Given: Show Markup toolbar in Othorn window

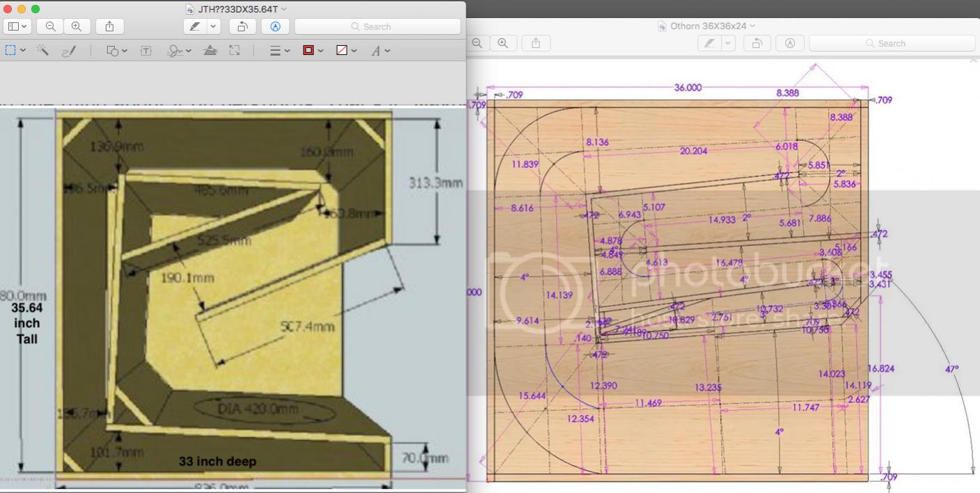Looking at the screenshot, I should pyautogui.click(x=789, y=43).
